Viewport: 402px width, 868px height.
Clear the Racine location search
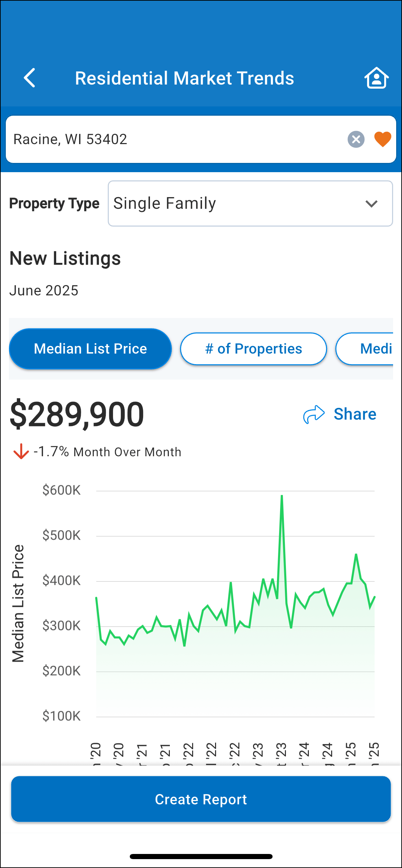point(356,139)
